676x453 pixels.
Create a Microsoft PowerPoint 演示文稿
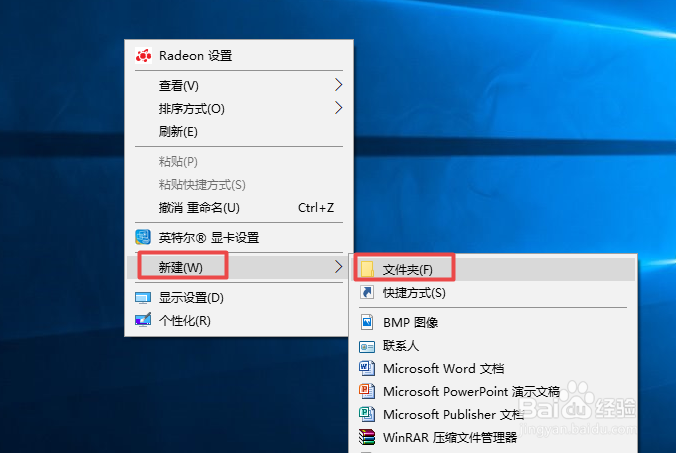pos(495,391)
